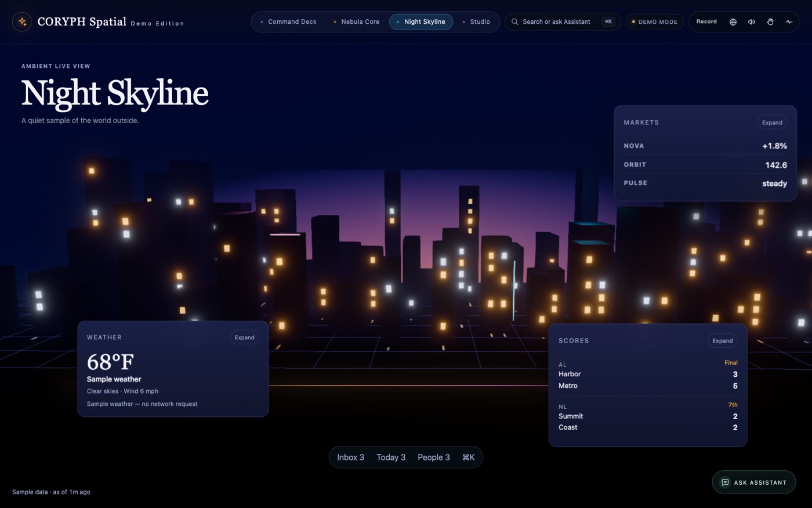Toggle the DEMO MODE pill
Viewport: 812px width, 508px height.
point(655,22)
